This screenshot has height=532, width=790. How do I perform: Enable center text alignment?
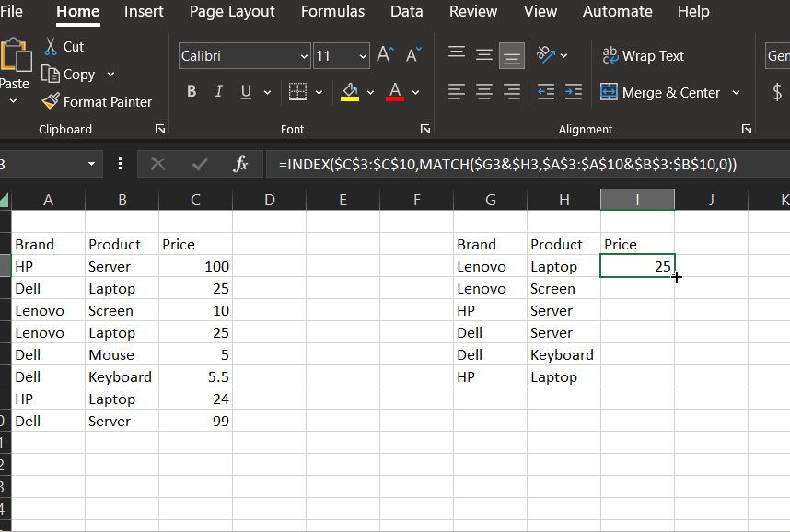coord(483,91)
